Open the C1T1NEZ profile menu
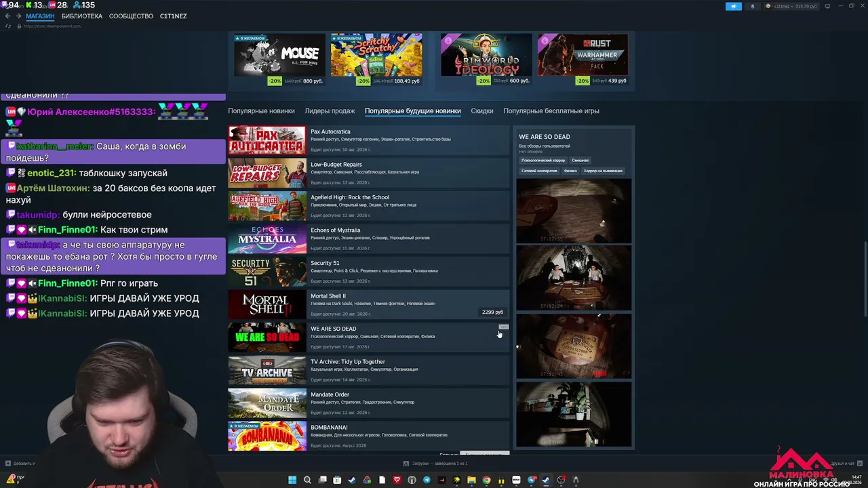Screen dimensions: 868x488 tap(173, 16)
